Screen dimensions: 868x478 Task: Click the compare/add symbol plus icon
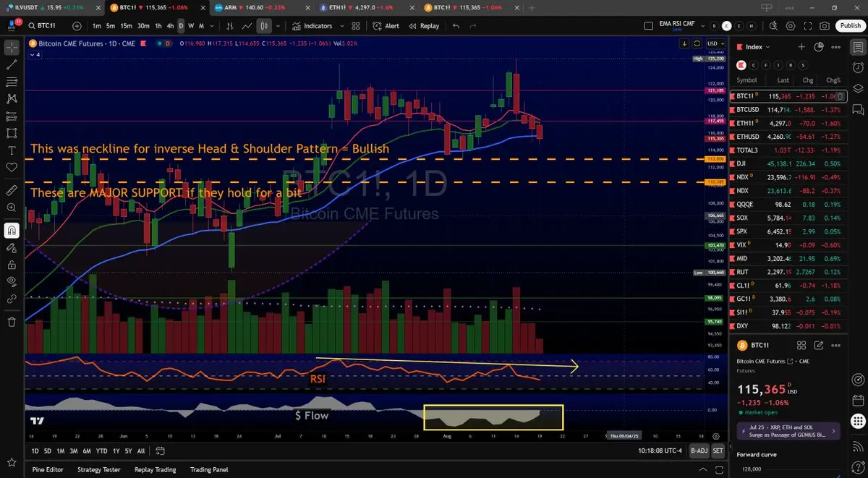pos(77,26)
